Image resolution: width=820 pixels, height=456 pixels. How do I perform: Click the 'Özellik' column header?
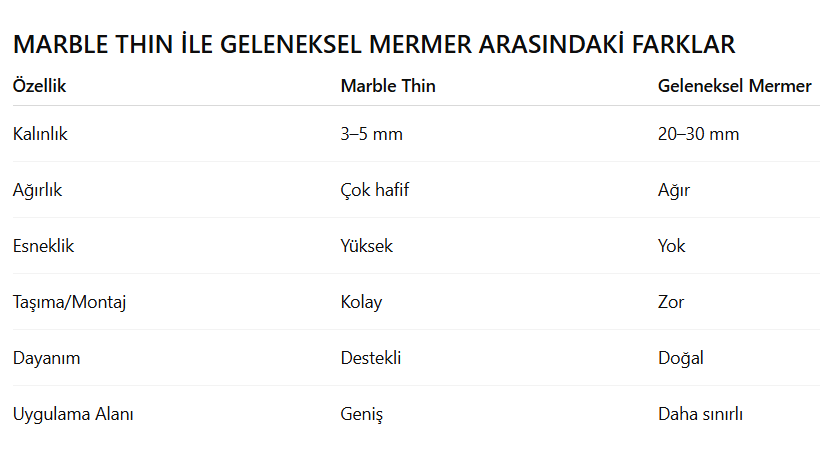click(x=40, y=86)
